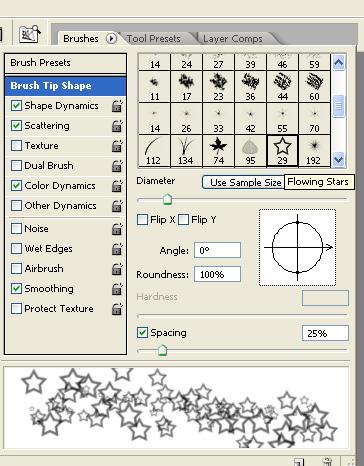Viewport: 364px width, 466px height.
Task: Click the angle and roundness circle control
Action: [x=298, y=247]
